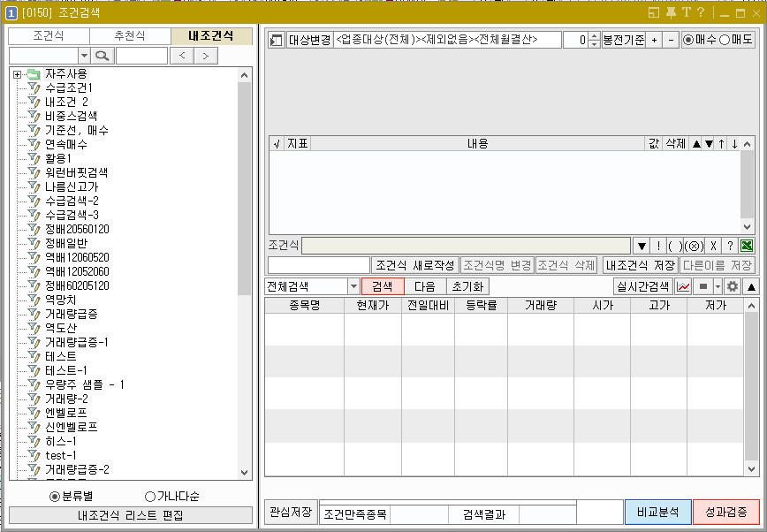Image resolution: width=767 pixels, height=532 pixels.
Task: Open the 조건식 dropdown arrow
Action: [x=642, y=246]
